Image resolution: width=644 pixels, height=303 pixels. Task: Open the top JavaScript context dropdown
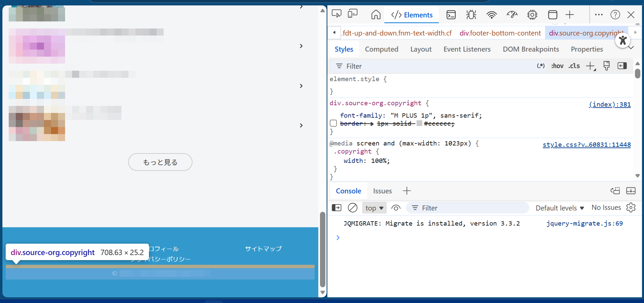(x=374, y=208)
